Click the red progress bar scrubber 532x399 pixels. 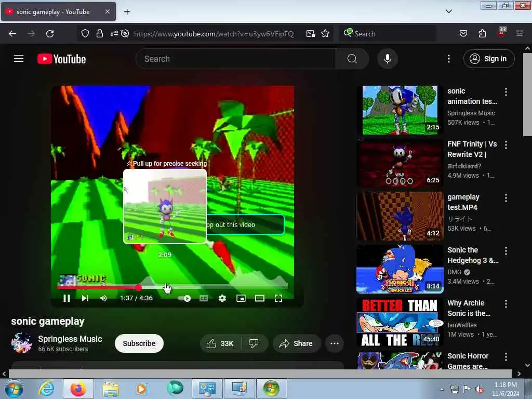(138, 288)
